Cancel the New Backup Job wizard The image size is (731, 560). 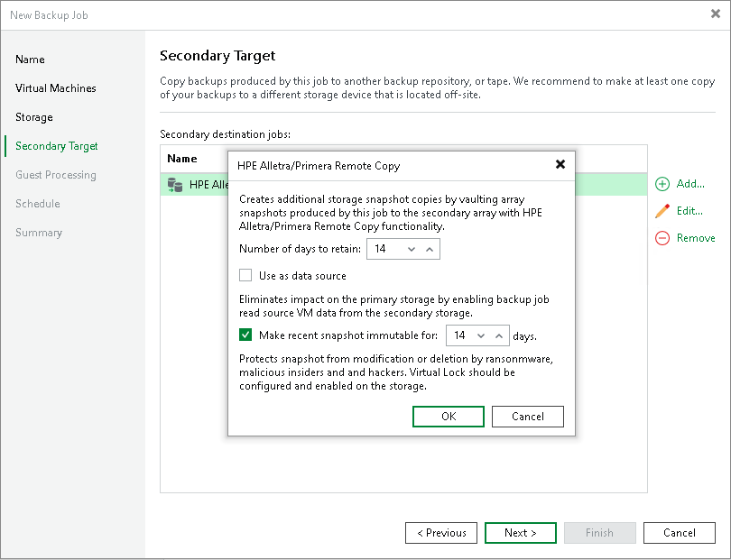pyautogui.click(x=680, y=533)
